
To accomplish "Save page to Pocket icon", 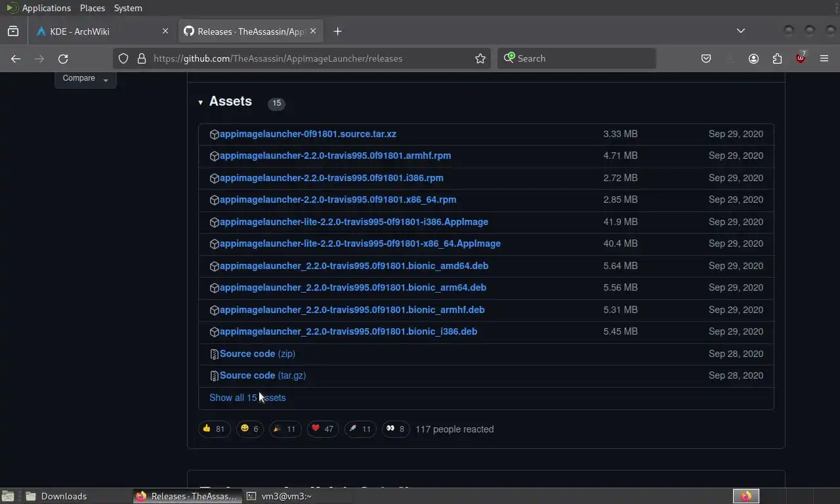I will (706, 58).
